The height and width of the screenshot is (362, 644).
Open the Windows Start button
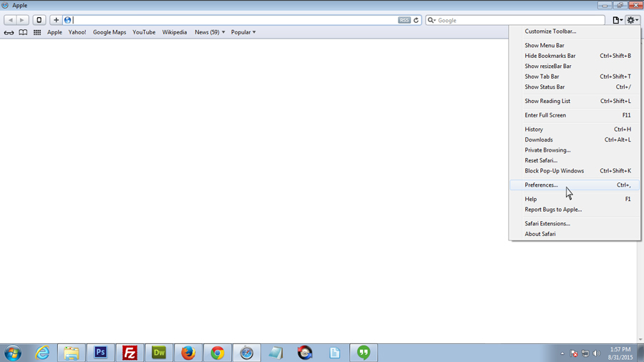(x=13, y=353)
